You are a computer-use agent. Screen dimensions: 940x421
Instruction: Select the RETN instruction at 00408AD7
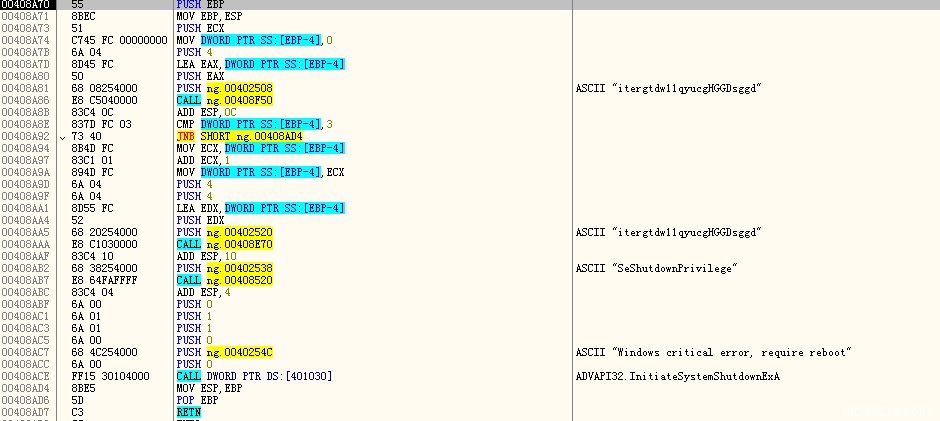[x=188, y=412]
